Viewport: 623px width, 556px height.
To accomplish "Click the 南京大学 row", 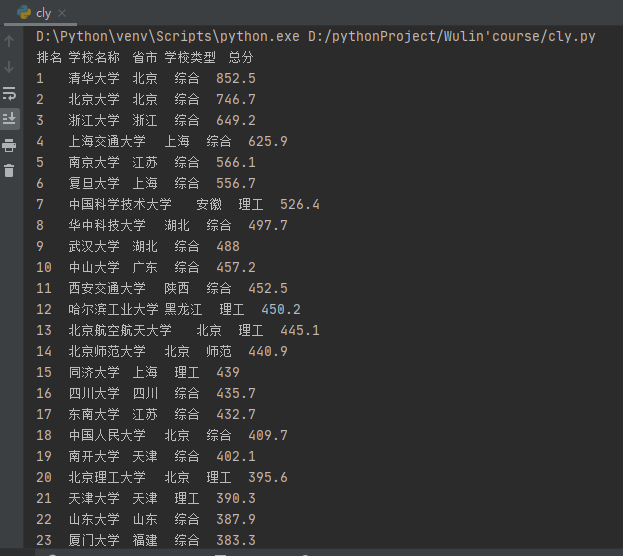I will pos(146,162).
